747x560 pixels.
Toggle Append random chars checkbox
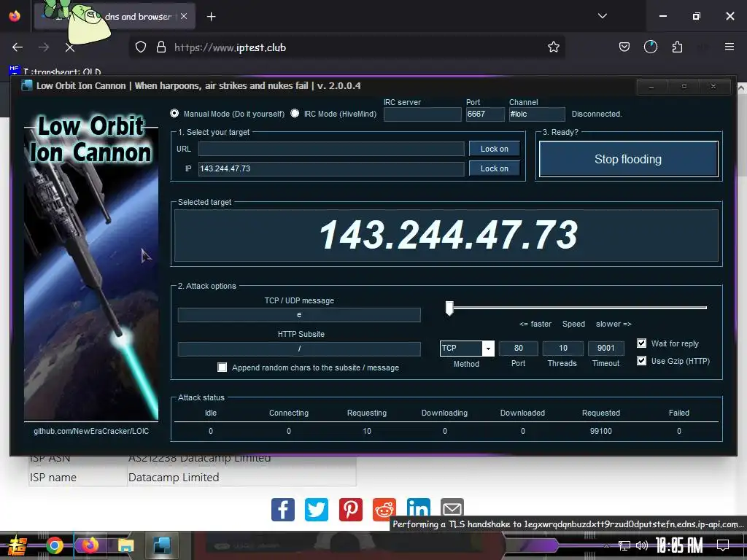pos(222,367)
